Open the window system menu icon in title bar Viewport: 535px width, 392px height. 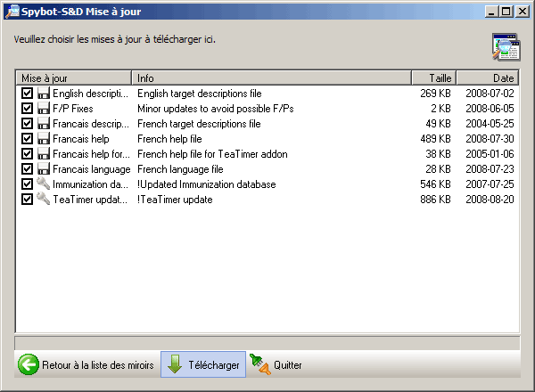pos(11,12)
